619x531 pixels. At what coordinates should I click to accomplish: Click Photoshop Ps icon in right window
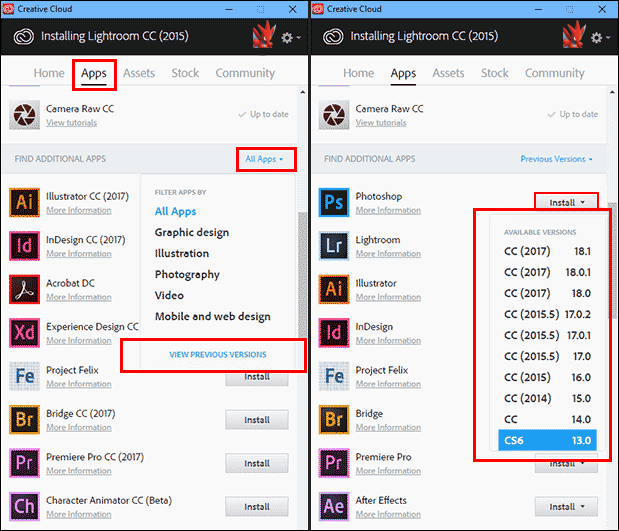click(x=334, y=203)
